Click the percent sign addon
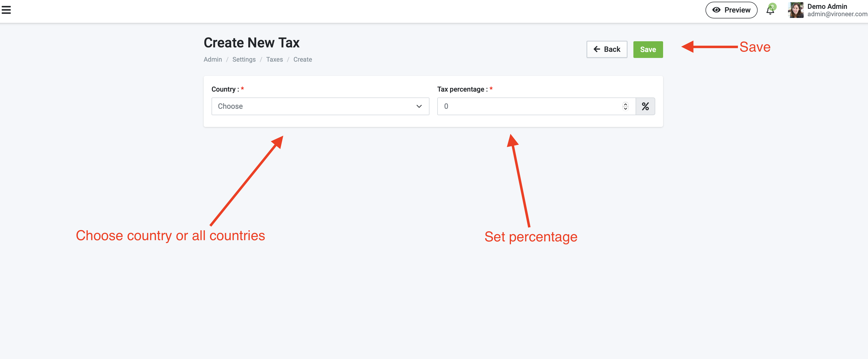Viewport: 868px width, 359px height. 645,107
